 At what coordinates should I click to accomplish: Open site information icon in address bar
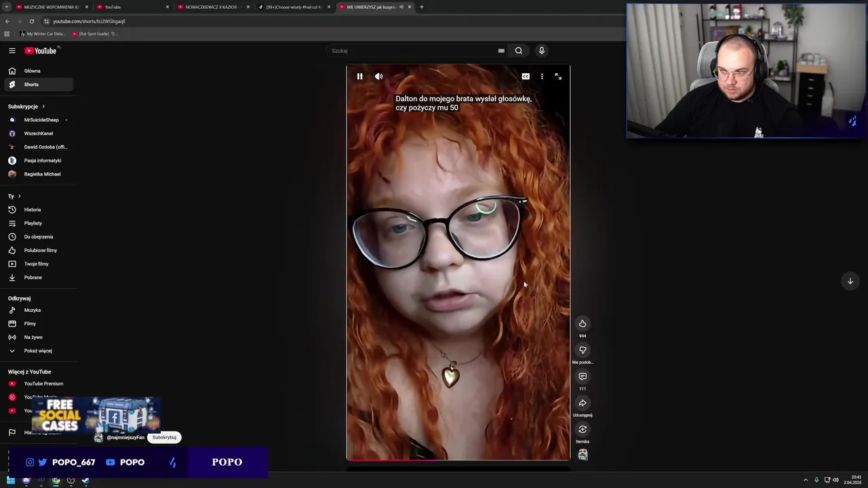pos(46,21)
